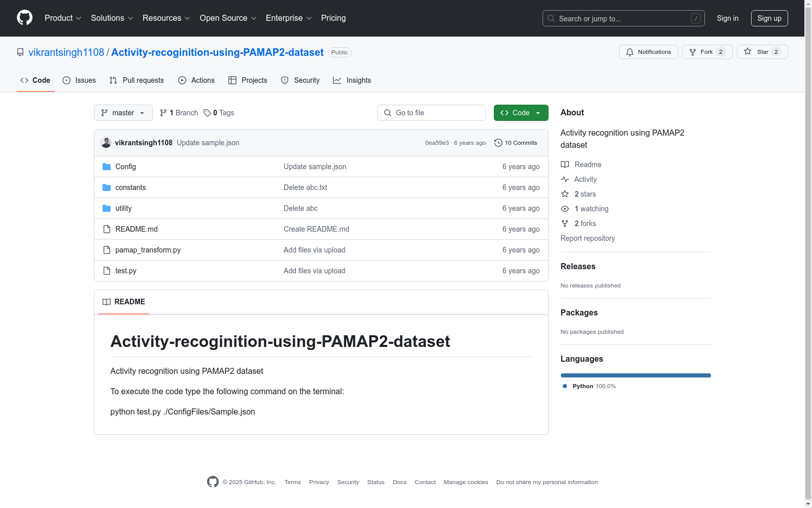The height and width of the screenshot is (508, 812).
Task: Fork the repository
Action: point(706,52)
